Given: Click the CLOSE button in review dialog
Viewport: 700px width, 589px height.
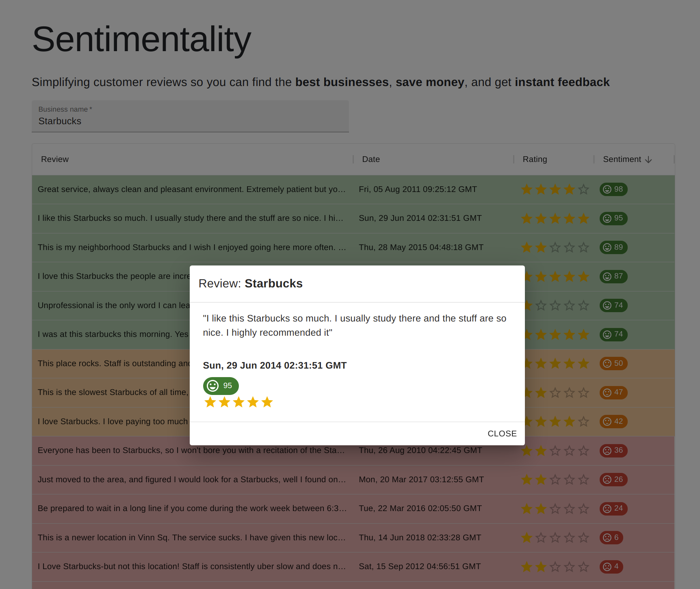Looking at the screenshot, I should click(x=502, y=434).
